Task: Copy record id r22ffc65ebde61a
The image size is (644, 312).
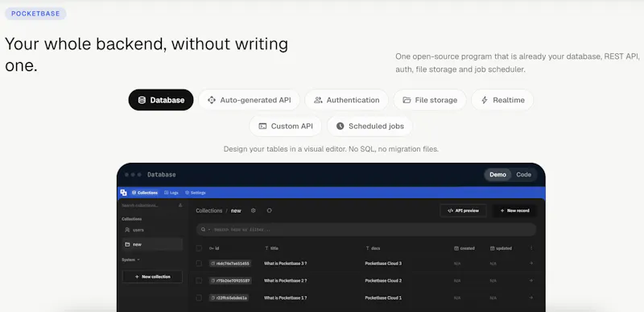Action: [x=229, y=297]
